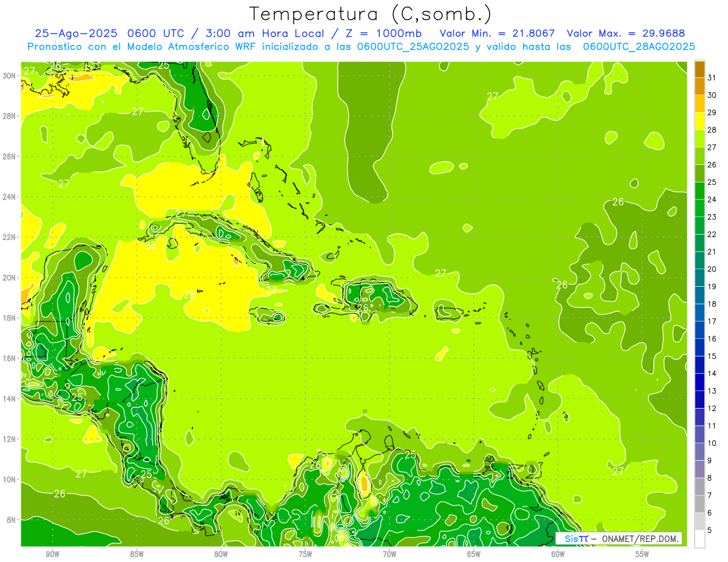Screen dimensions: 728x562
Task: Click the "75W" longitude axis label
Action: (305, 554)
